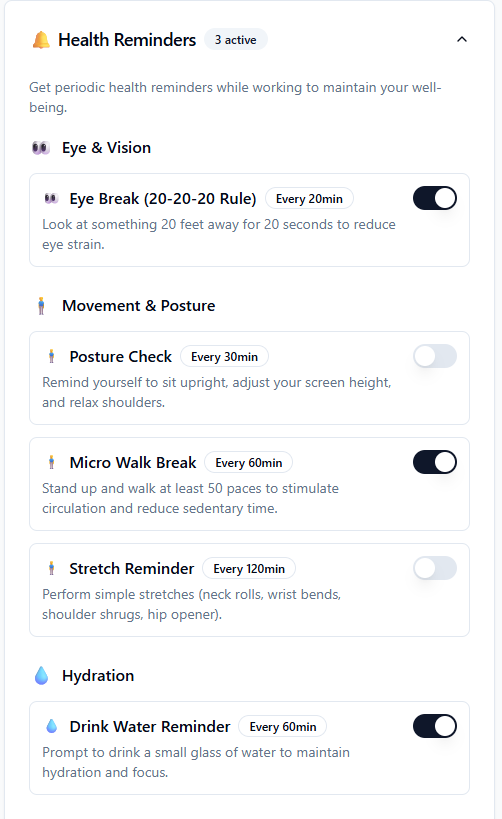Viewport: 502px width, 819px height.
Task: Select the Health Reminders title text
Action: pos(127,40)
